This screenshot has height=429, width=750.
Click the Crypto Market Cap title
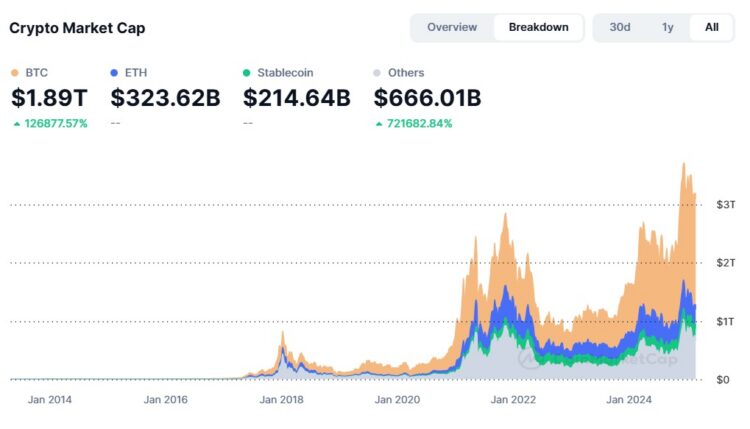tap(77, 28)
